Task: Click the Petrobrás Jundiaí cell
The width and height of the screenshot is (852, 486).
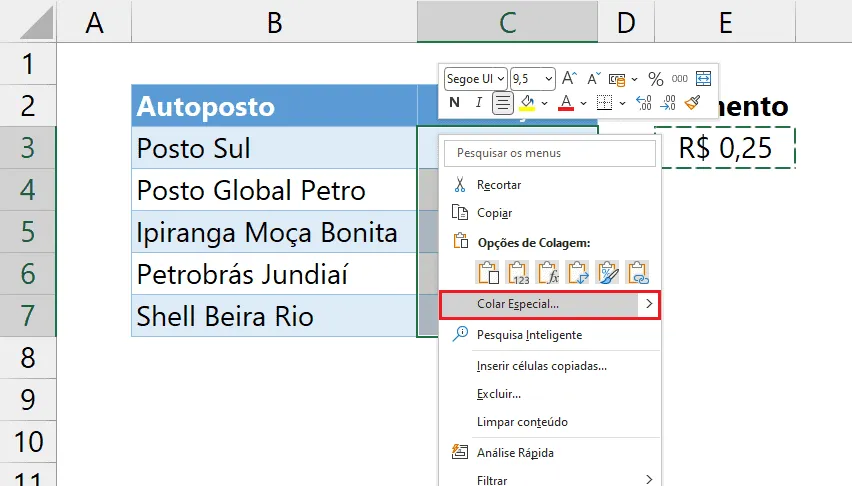Action: click(274, 274)
